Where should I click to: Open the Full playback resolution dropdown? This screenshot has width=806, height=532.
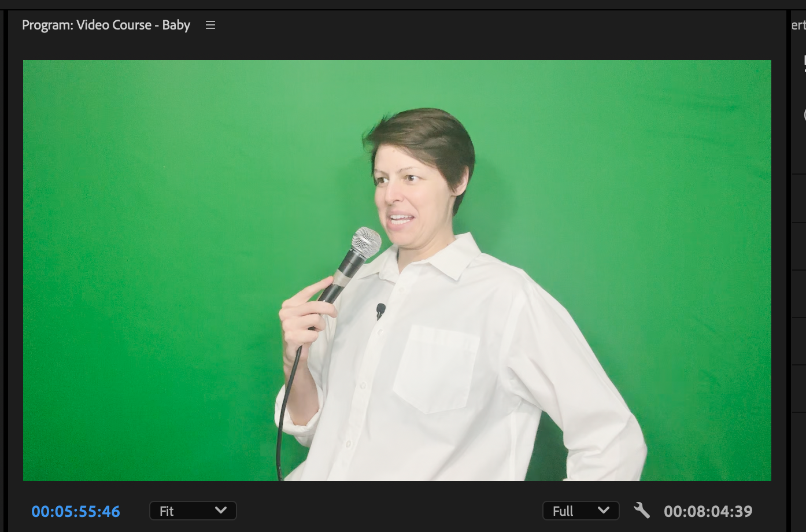point(581,511)
